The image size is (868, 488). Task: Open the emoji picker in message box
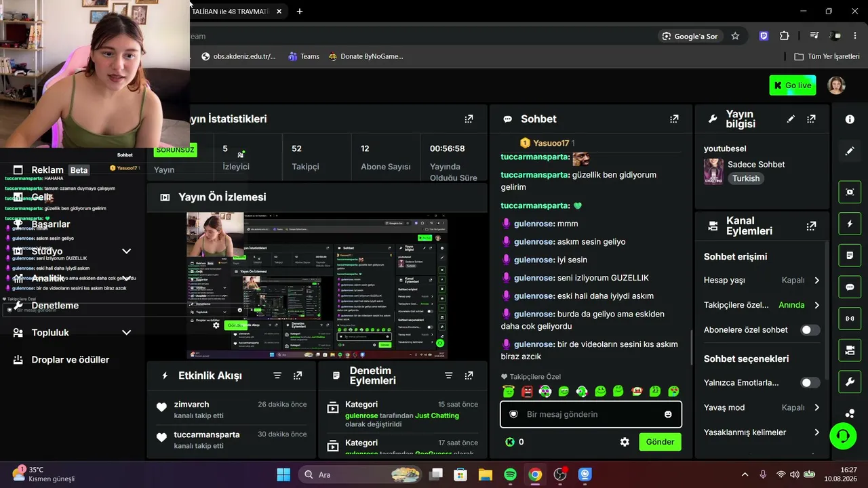pyautogui.click(x=668, y=414)
